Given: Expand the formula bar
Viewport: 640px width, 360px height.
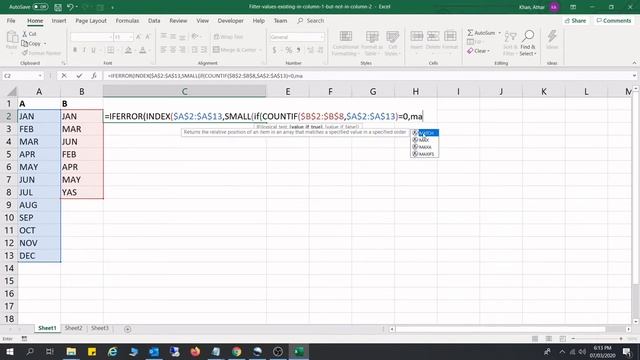Looking at the screenshot, I should 634,76.
